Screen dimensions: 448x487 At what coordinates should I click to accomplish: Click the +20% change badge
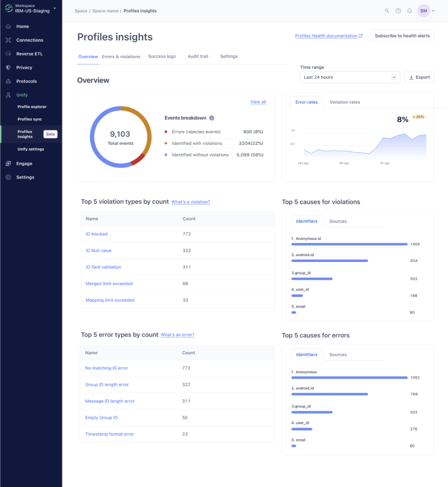[419, 117]
